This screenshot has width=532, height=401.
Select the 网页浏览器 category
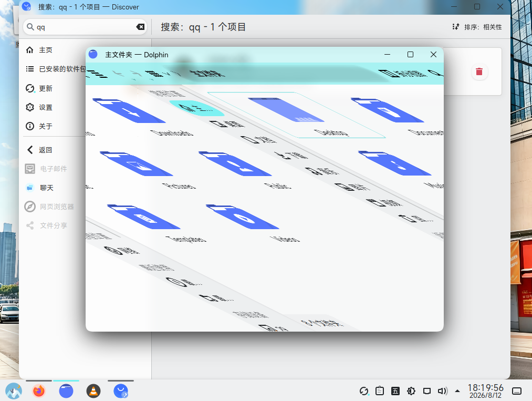(x=54, y=207)
